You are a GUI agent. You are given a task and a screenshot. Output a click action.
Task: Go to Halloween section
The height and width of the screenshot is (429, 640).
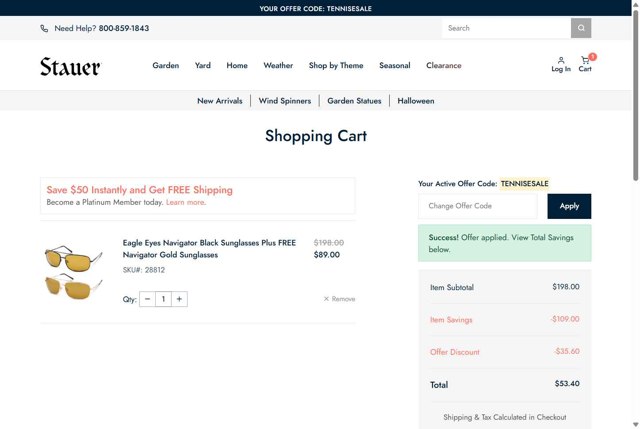coord(416,101)
